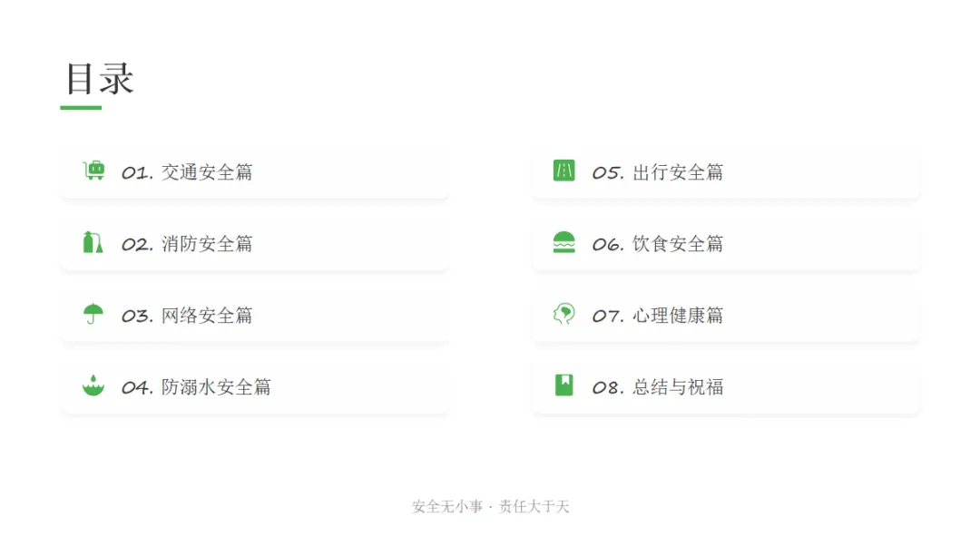The height and width of the screenshot is (546, 980).
Task: Click the footer text 安全无小事 · 责任大于天
Action: point(490,507)
